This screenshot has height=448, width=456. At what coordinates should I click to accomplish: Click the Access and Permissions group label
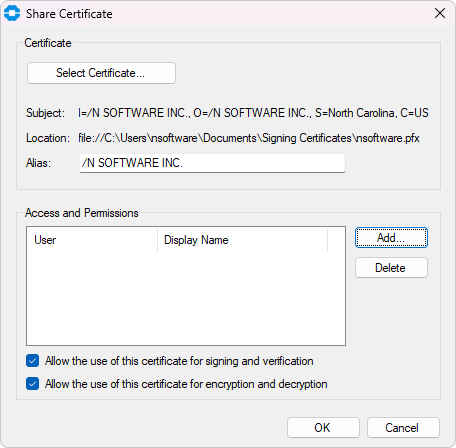pos(82,213)
